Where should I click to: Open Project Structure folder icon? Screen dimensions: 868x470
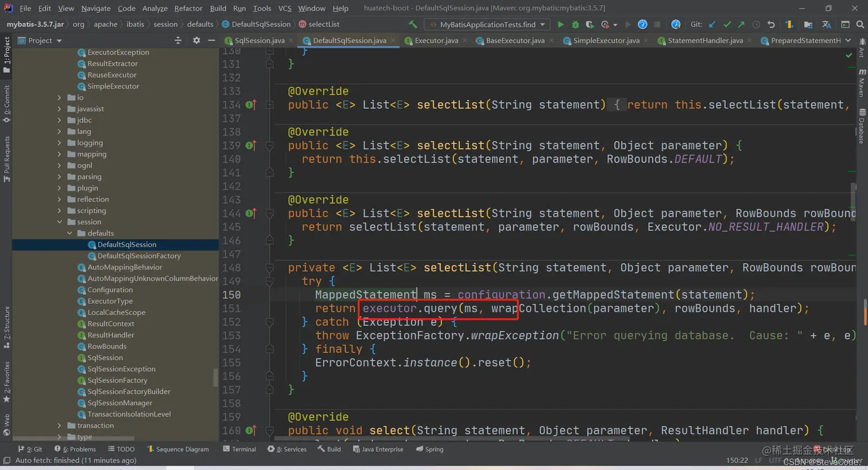point(808,24)
